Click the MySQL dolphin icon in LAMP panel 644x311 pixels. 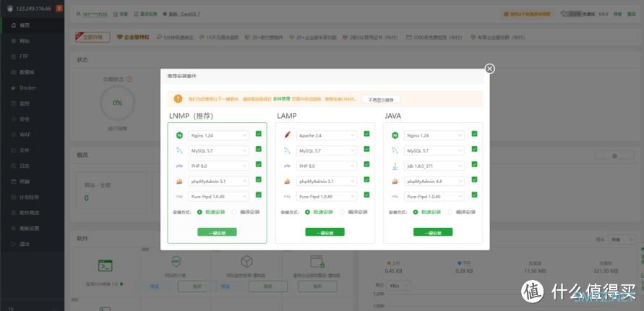pyautogui.click(x=287, y=150)
